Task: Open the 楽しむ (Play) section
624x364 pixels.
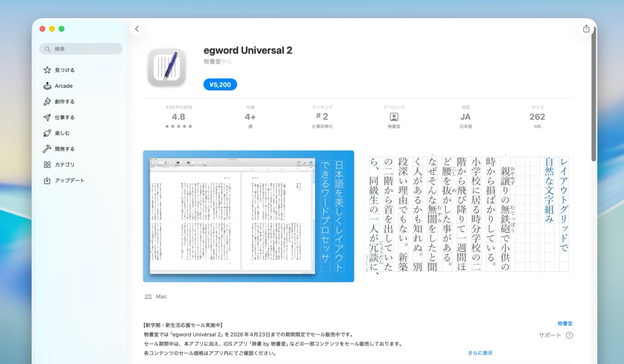Action: pyautogui.click(x=61, y=133)
